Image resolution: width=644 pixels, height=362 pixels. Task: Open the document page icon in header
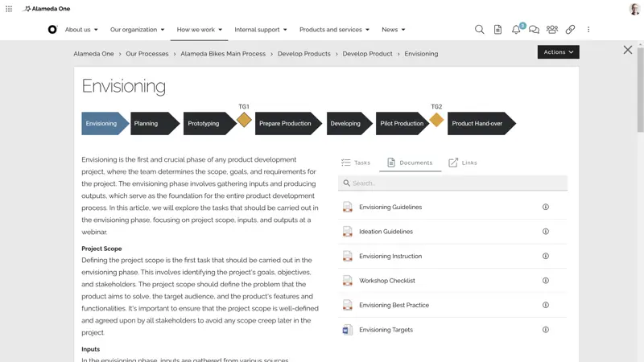497,30
